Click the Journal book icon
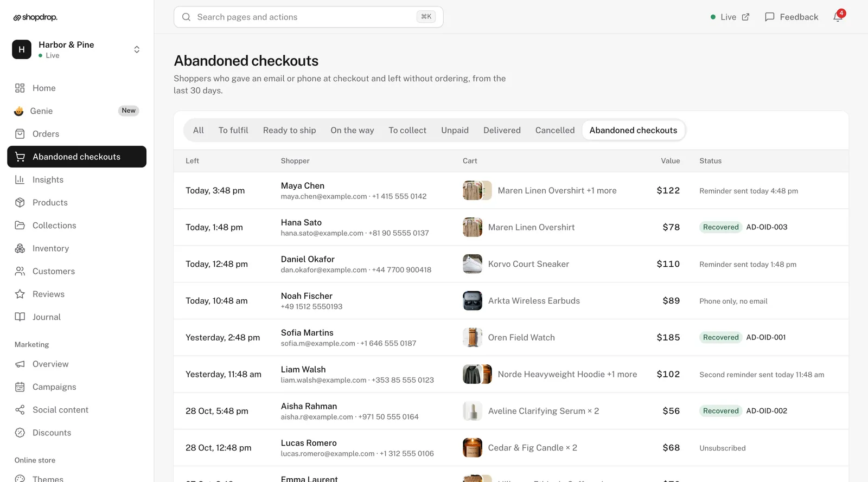 [x=20, y=317]
